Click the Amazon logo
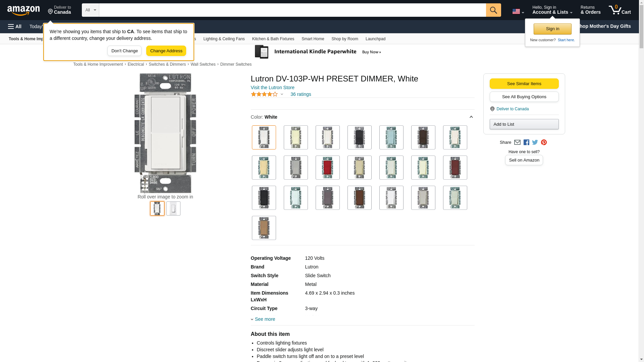Image resolution: width=644 pixels, height=362 pixels. 23,11
